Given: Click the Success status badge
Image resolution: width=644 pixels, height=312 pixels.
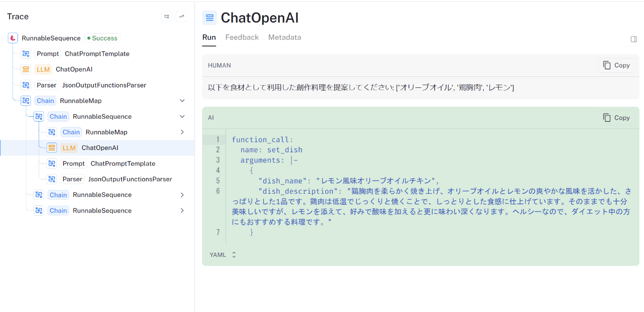Looking at the screenshot, I should tap(102, 38).
